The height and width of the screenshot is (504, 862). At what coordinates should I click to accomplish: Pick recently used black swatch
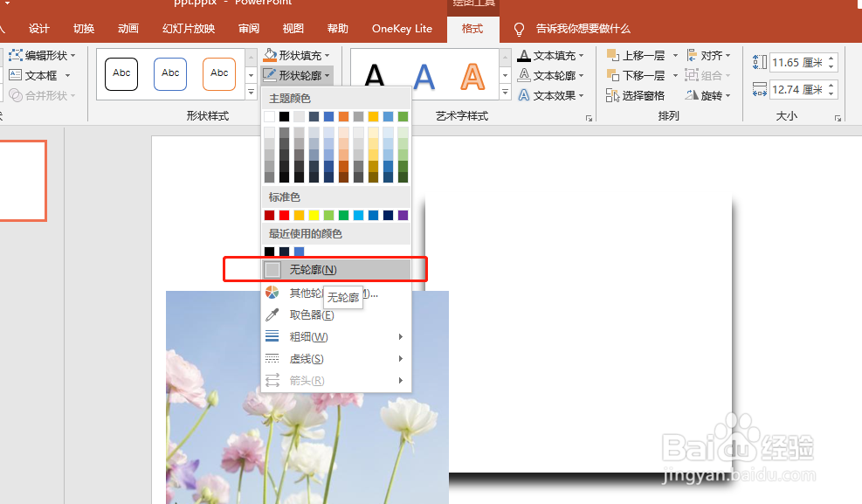pos(269,252)
